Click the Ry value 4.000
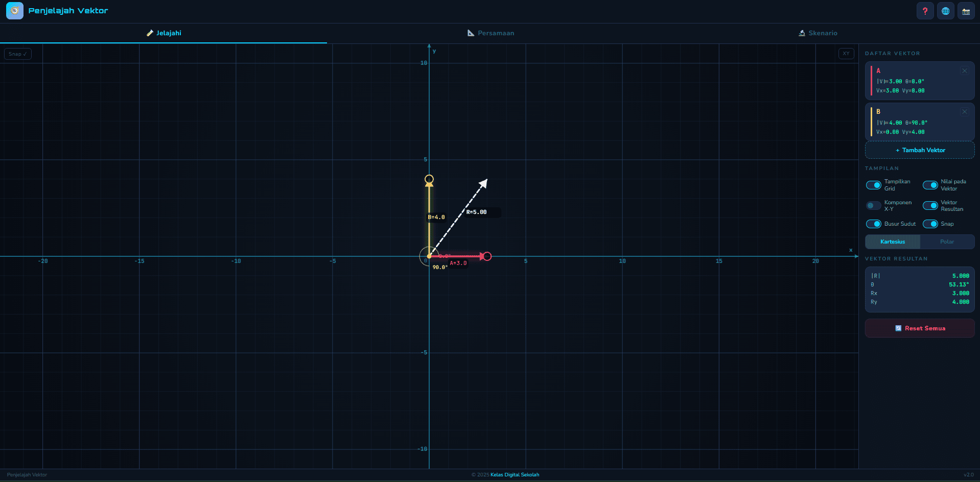This screenshot has width=980, height=482. pos(961,302)
